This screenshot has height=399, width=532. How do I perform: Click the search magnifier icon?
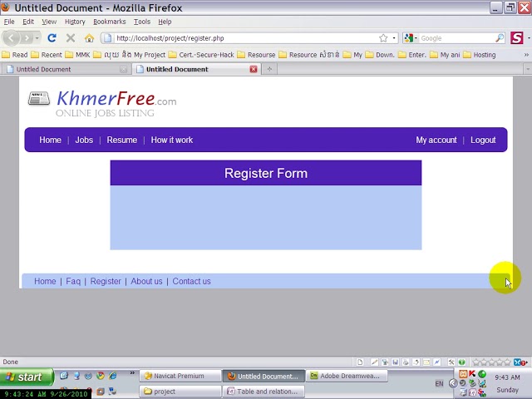tap(499, 38)
